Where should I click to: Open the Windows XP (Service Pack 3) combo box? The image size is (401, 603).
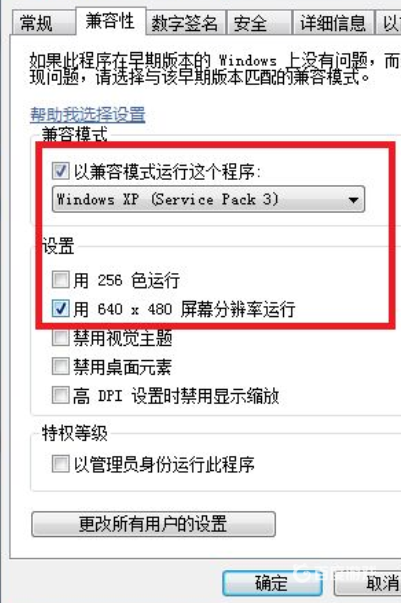tap(208, 199)
